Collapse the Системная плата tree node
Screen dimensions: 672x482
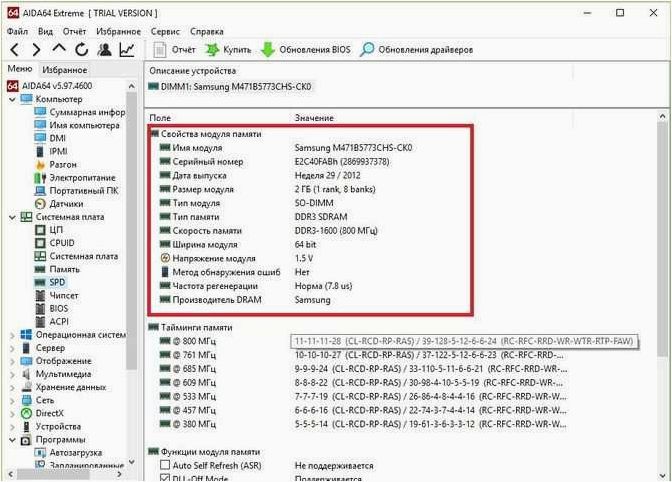coord(12,217)
